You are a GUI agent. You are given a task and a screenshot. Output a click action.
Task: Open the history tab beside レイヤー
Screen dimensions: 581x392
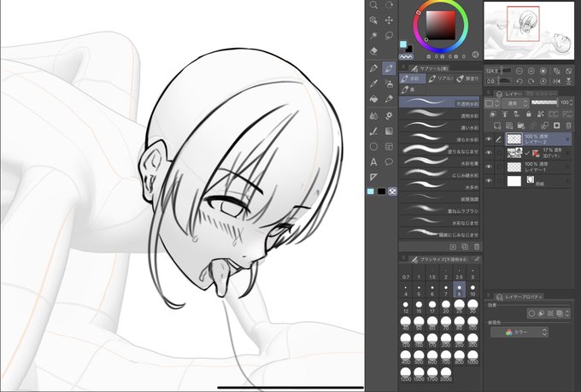coord(542,94)
